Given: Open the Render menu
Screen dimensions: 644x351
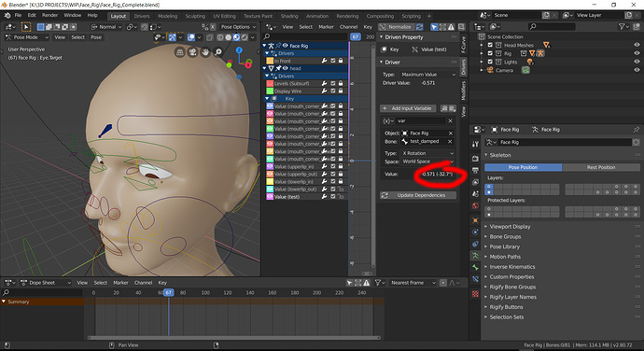Looking at the screenshot, I should [49, 15].
